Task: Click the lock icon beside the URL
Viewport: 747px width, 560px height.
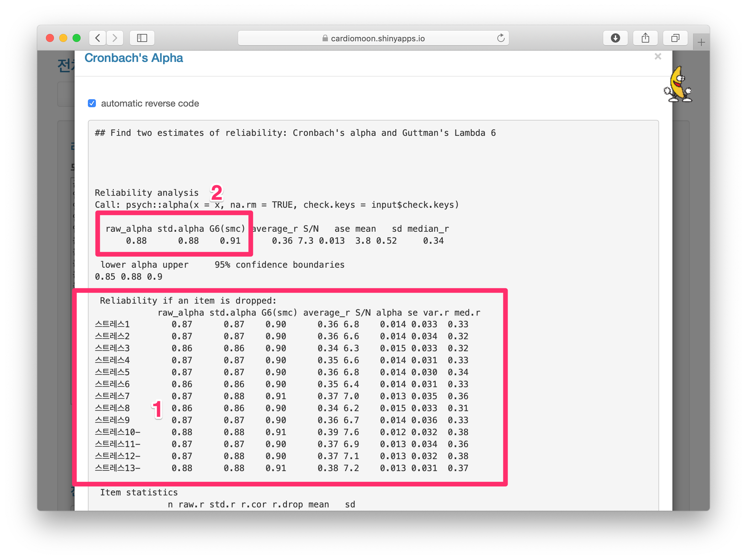Action: click(x=325, y=39)
